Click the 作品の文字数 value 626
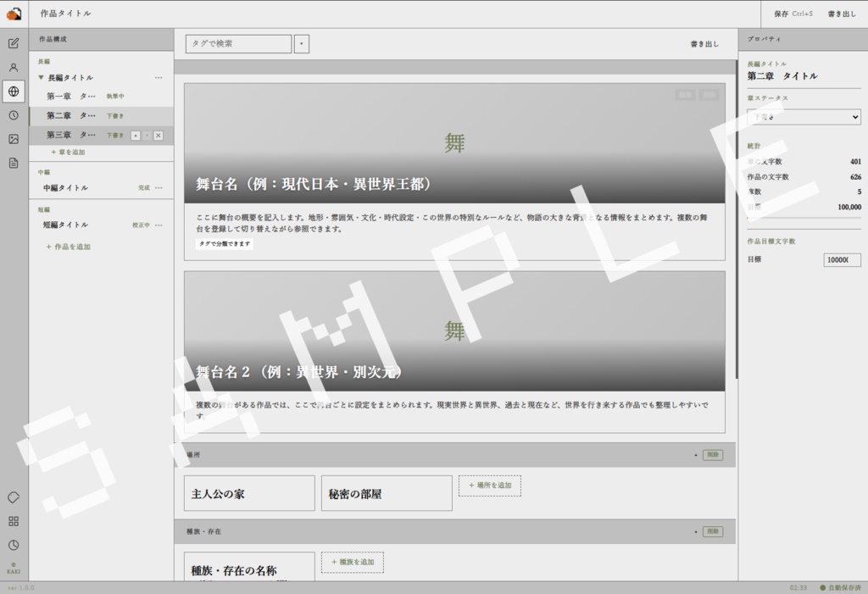Screen dimensions: 868x594 (856, 177)
